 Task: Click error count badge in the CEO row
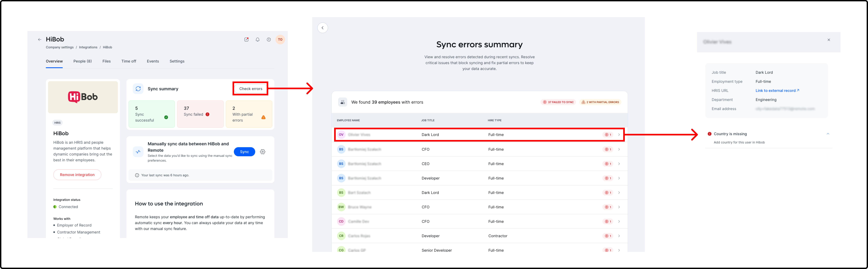tap(608, 164)
